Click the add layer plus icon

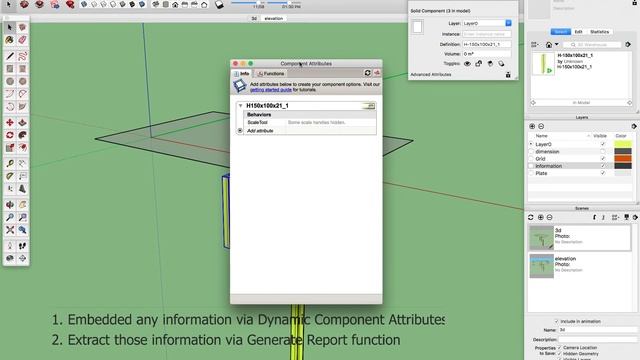pyautogui.click(x=532, y=127)
